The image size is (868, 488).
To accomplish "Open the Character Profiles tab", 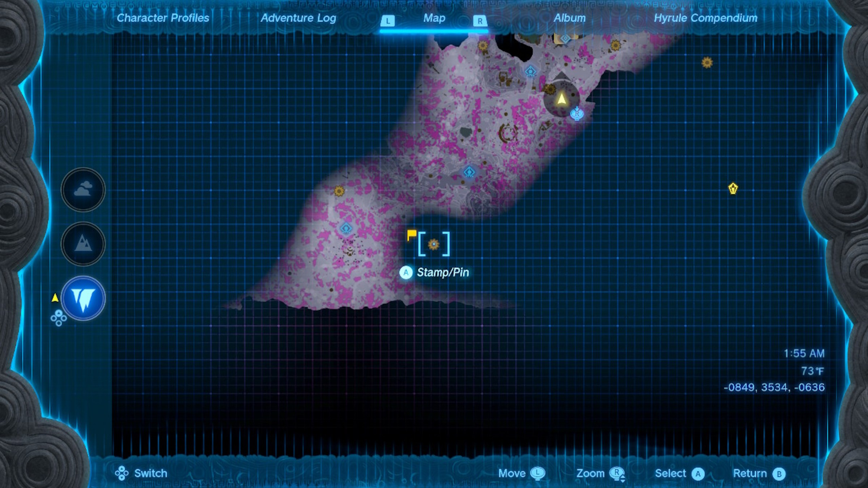I will point(163,18).
